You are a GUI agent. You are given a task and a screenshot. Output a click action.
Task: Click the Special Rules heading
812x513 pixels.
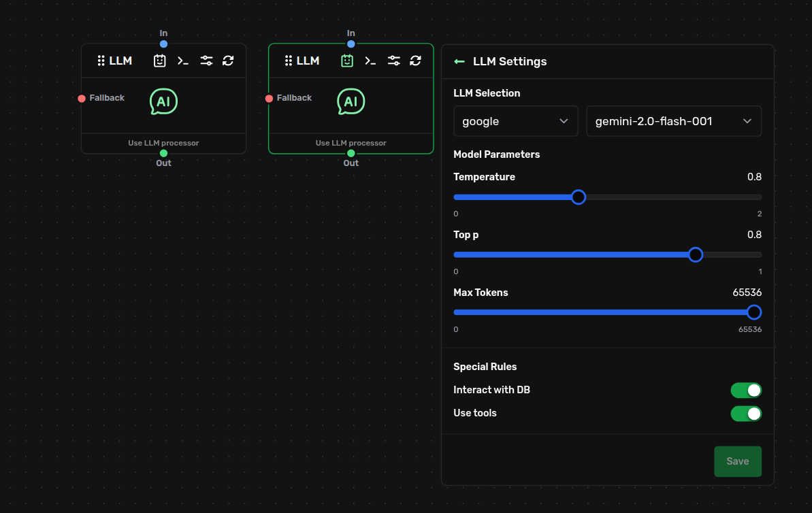(485, 367)
